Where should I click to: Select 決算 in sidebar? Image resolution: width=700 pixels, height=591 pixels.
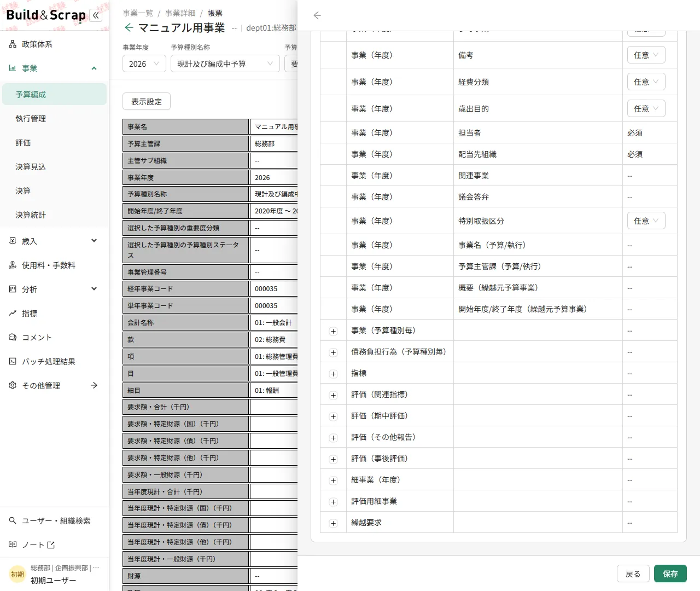pyautogui.click(x=54, y=191)
